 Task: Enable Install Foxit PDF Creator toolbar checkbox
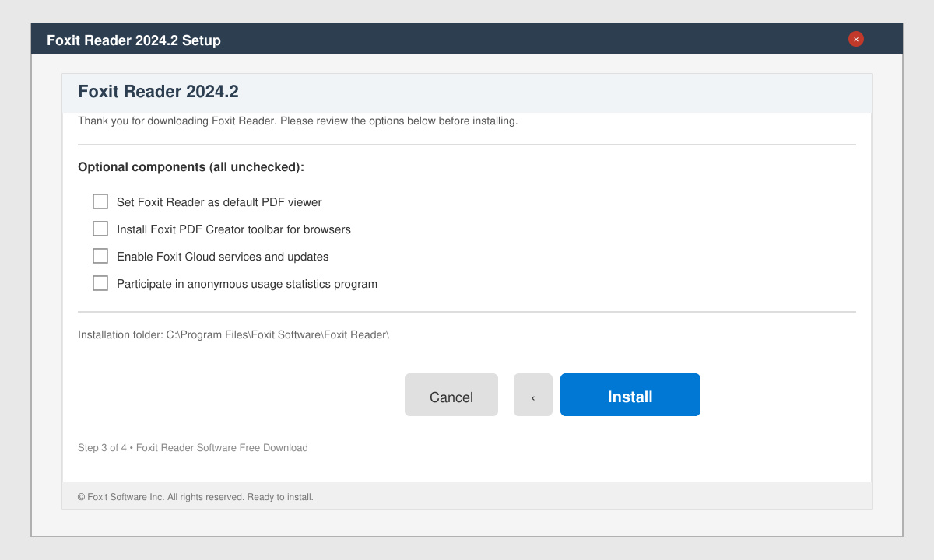pyautogui.click(x=100, y=229)
